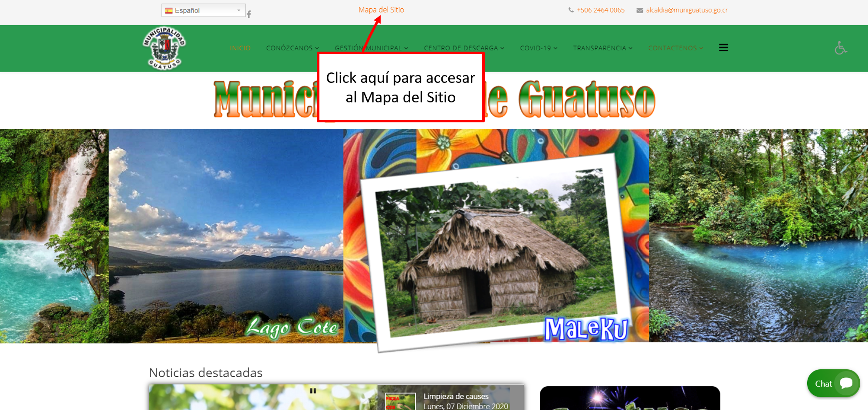868x410 pixels.
Task: Open the hamburger menu icon
Action: point(723,48)
